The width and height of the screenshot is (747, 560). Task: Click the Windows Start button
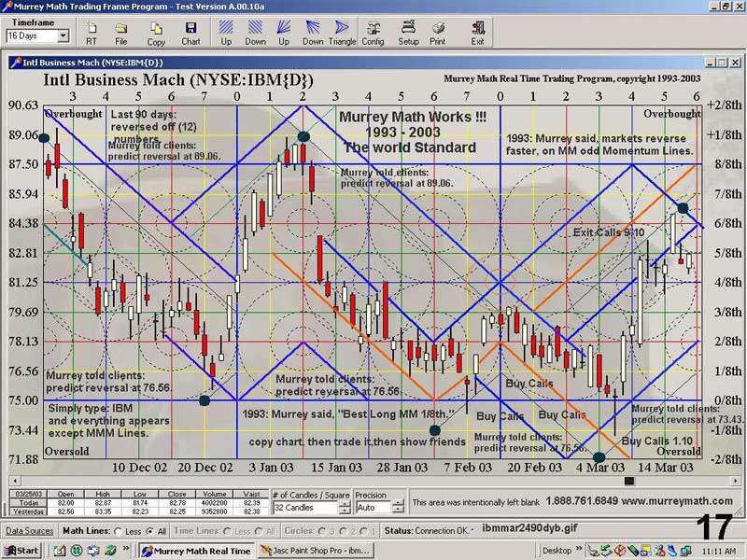click(21, 551)
